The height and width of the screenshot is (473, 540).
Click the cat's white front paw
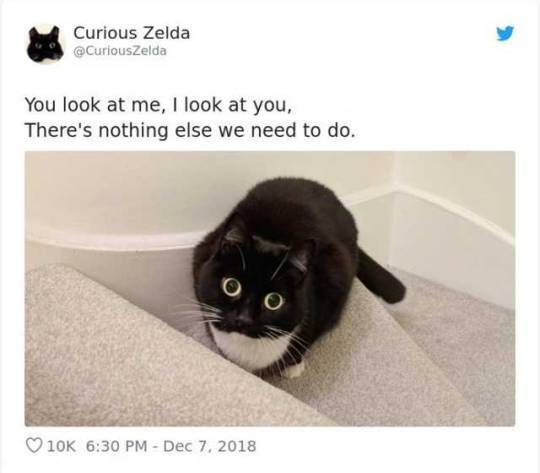[x=294, y=369]
